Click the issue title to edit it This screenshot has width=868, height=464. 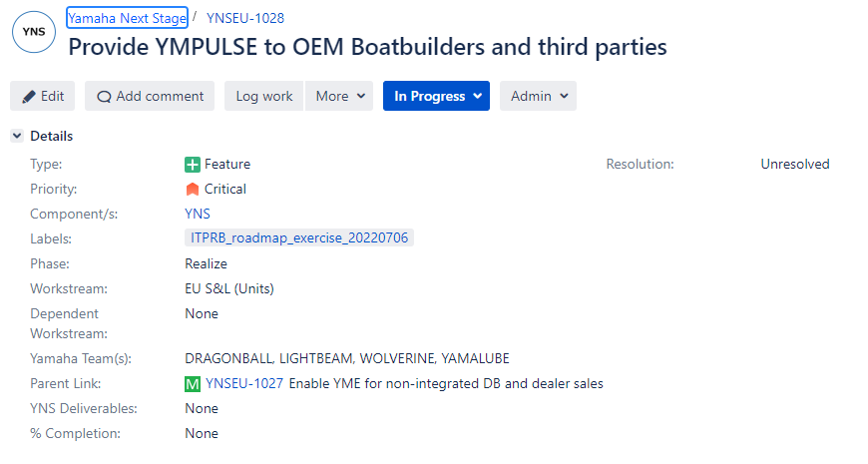pos(367,47)
